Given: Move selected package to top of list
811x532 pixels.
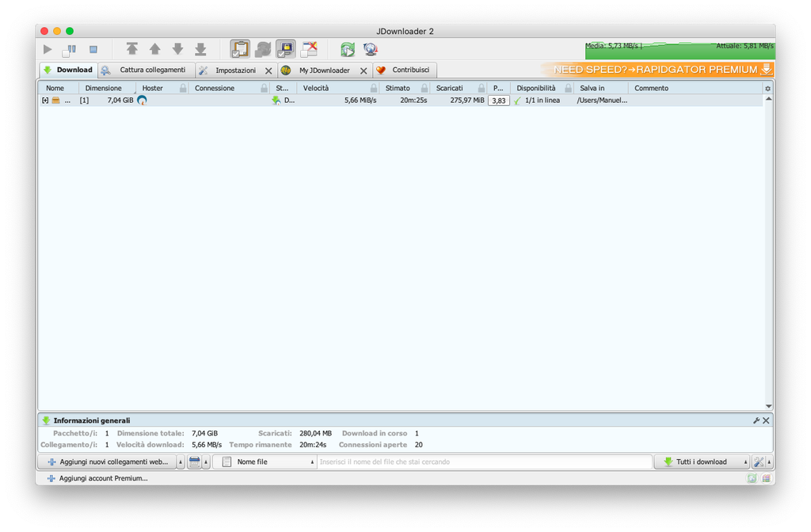Looking at the screenshot, I should [x=132, y=49].
